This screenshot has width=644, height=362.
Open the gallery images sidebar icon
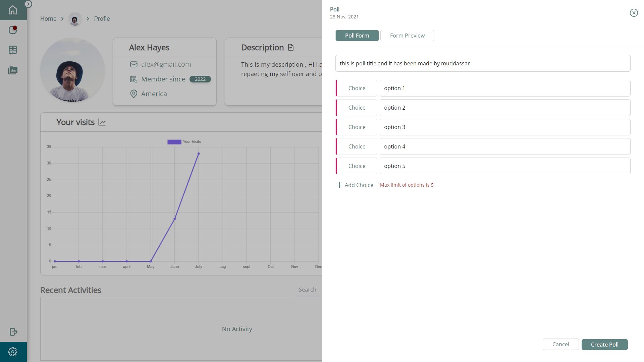[x=13, y=70]
